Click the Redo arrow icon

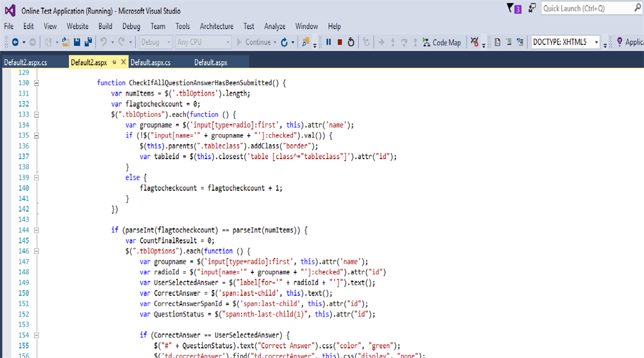point(121,42)
